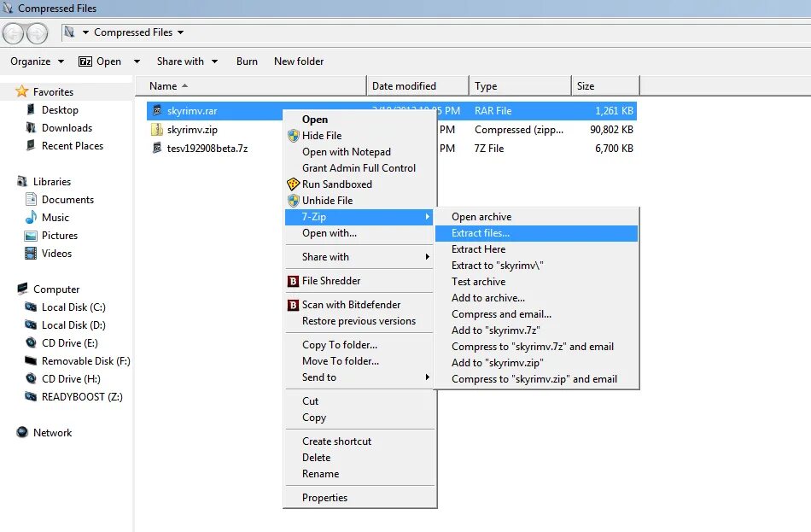Click the Local Disk (D:) drive icon
Image resolution: width=811 pixels, height=532 pixels.
coord(31,325)
